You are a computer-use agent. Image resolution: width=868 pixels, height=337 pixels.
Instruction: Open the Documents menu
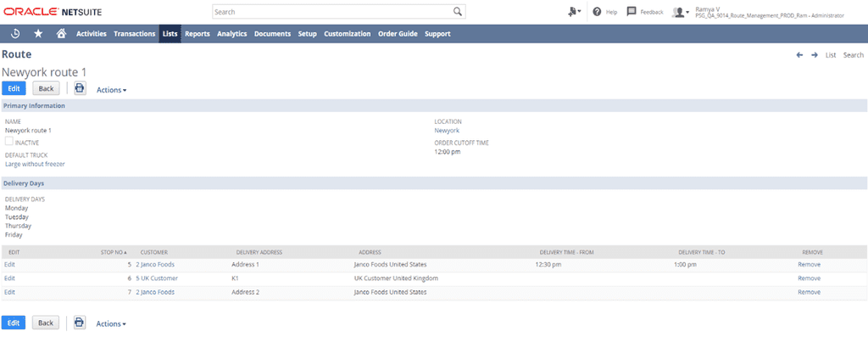click(x=272, y=34)
